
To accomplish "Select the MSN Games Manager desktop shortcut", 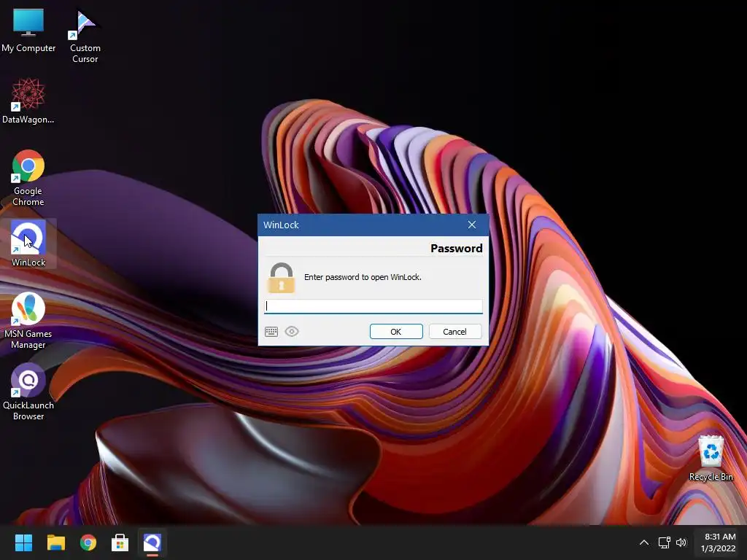I will [28, 321].
